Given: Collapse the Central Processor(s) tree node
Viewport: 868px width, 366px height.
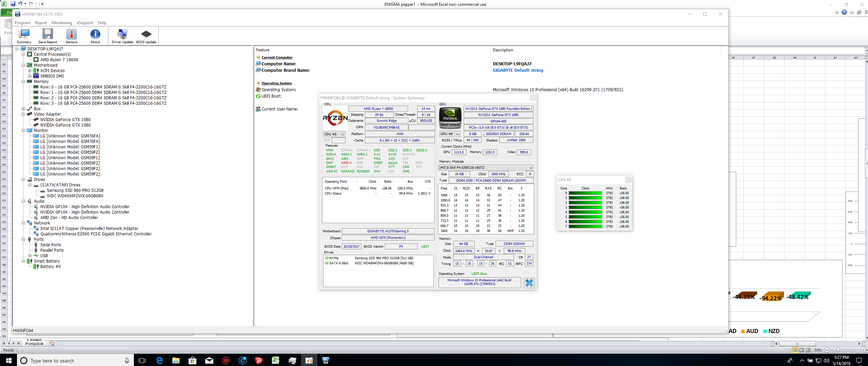Looking at the screenshot, I should (x=23, y=54).
